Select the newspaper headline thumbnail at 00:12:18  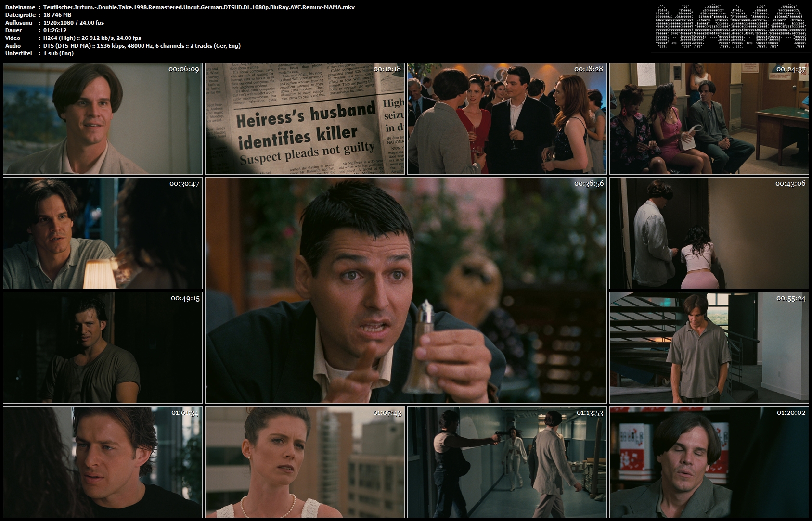tap(305, 118)
